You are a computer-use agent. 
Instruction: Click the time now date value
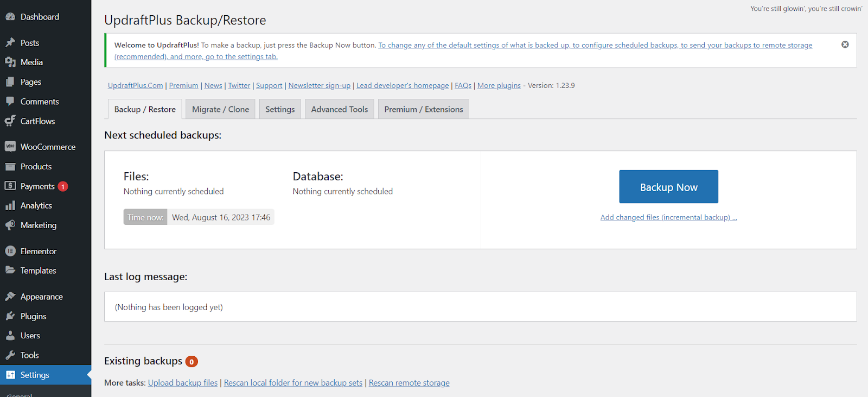pyautogui.click(x=221, y=217)
